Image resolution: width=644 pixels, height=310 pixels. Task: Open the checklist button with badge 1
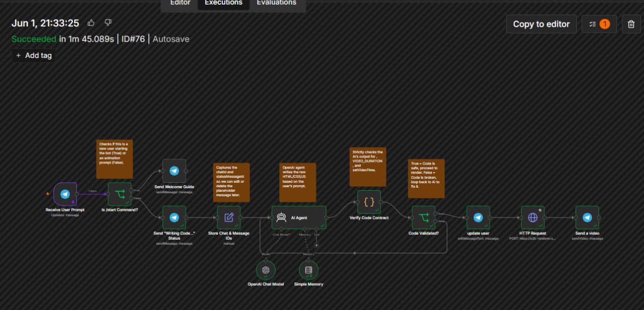pos(599,24)
